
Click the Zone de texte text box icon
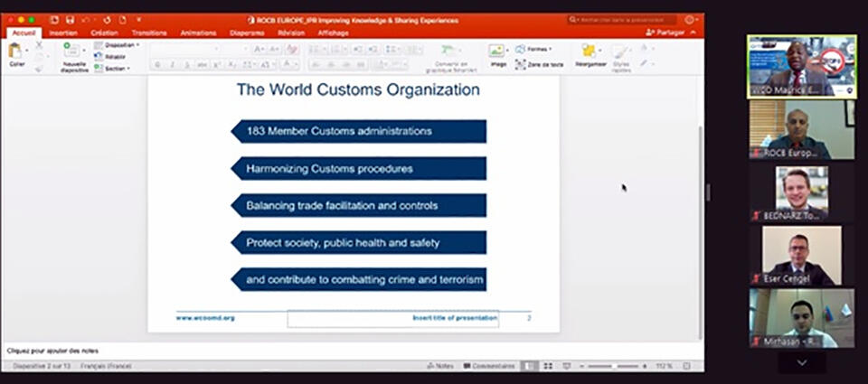[521, 64]
